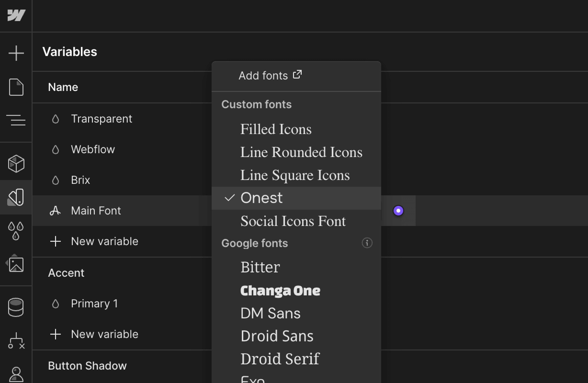Open the Assets image icon
Viewport: 588px width, 383px height.
(16, 265)
